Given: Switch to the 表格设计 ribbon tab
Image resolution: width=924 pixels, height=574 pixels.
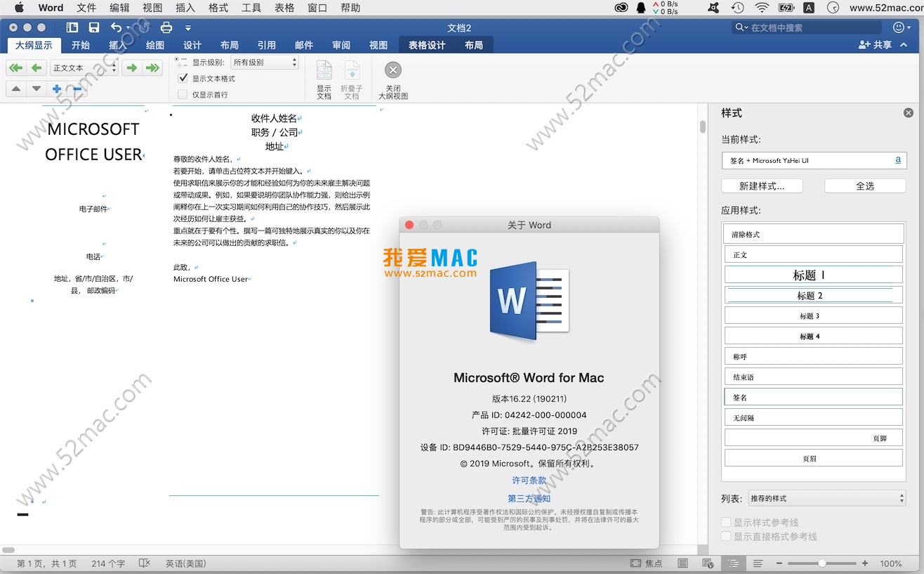Looking at the screenshot, I should [427, 45].
